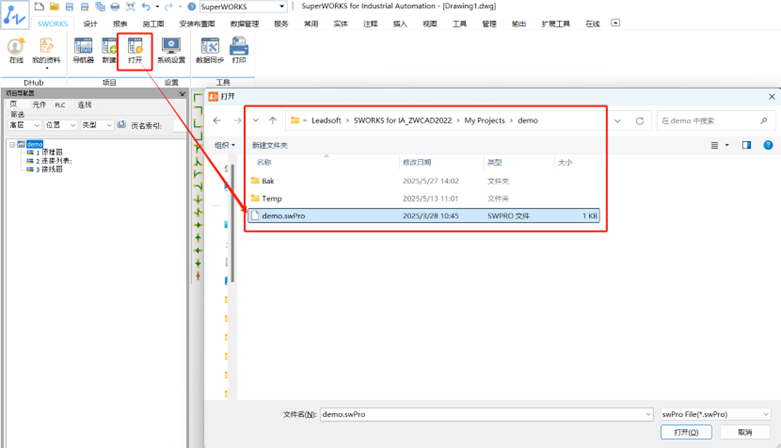Open the 类型 filter dropdown
Screen dimensions: 781x448
click(x=97, y=125)
